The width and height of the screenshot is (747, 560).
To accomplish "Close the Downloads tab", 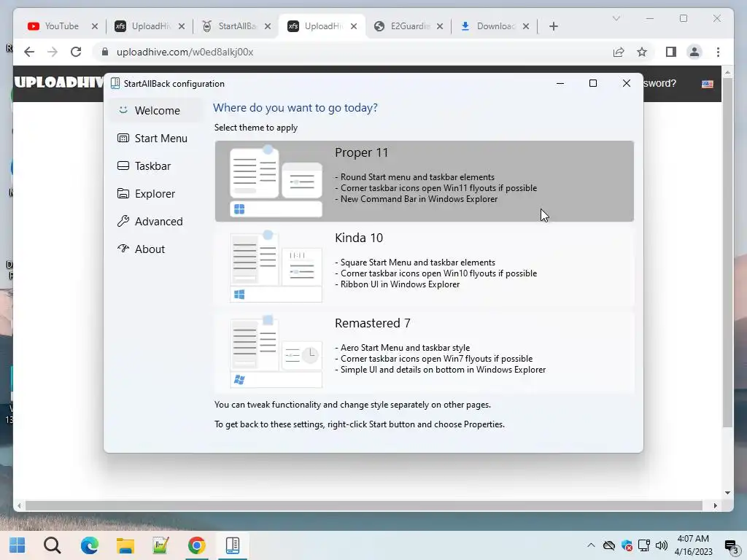I will 526,26.
